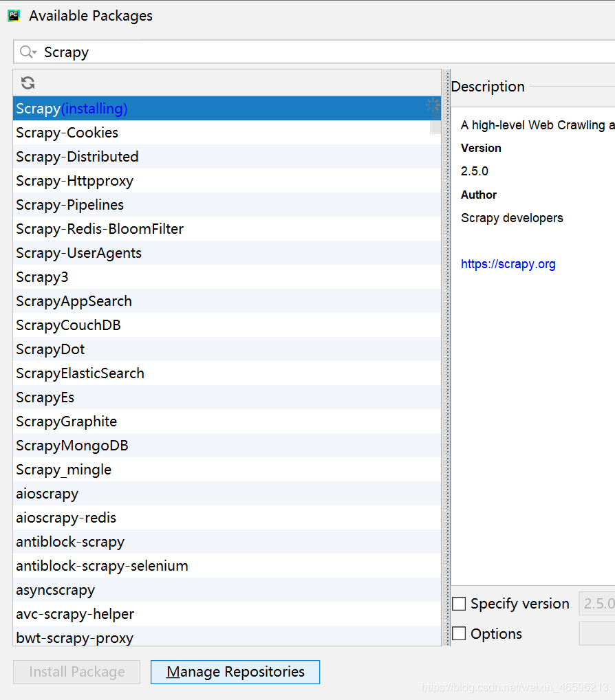Open the 2.5.0 version dropdown
This screenshot has height=700, width=615.
[x=597, y=604]
